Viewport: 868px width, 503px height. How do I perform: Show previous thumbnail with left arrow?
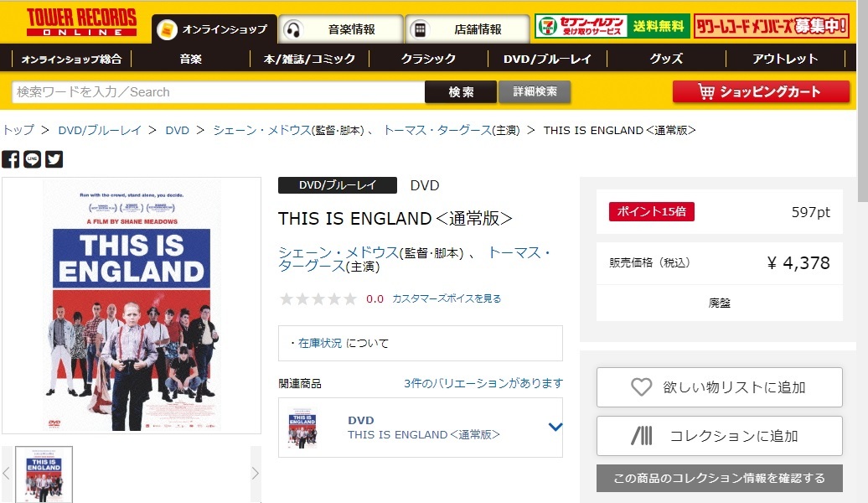(7, 474)
